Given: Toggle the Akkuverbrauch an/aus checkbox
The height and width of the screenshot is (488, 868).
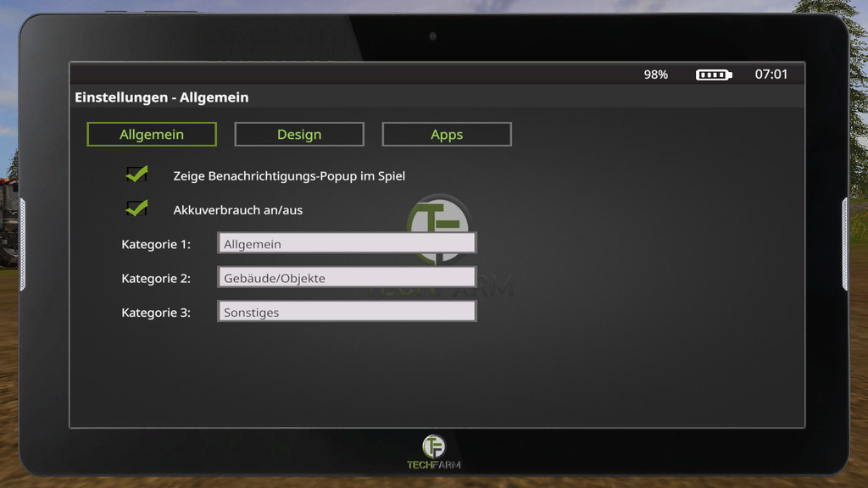Looking at the screenshot, I should click(136, 208).
